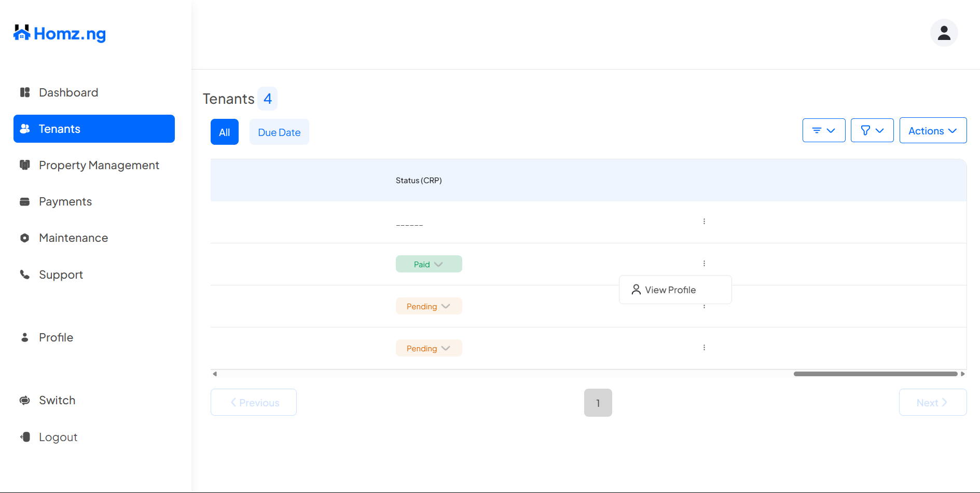The image size is (980, 493).
Task: Expand the Actions dropdown
Action: [x=933, y=130]
